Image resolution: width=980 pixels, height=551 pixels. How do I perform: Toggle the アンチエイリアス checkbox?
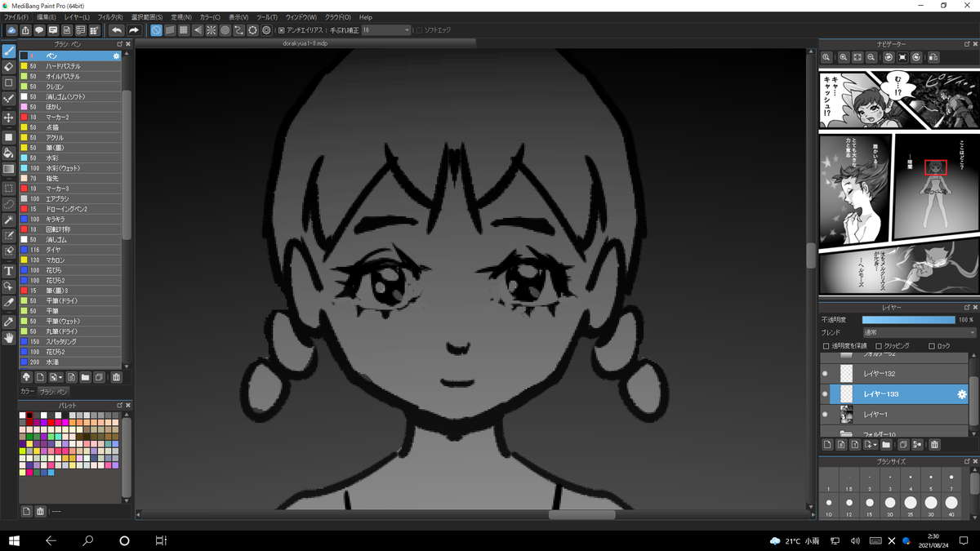pyautogui.click(x=282, y=30)
